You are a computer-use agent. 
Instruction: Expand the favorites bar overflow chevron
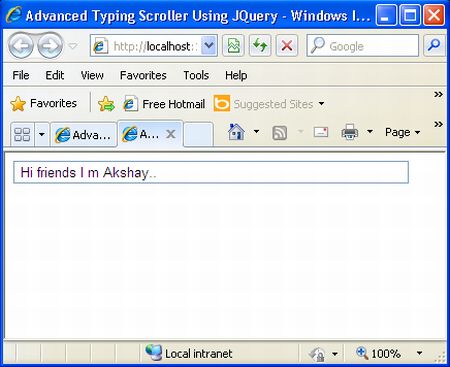(x=438, y=95)
